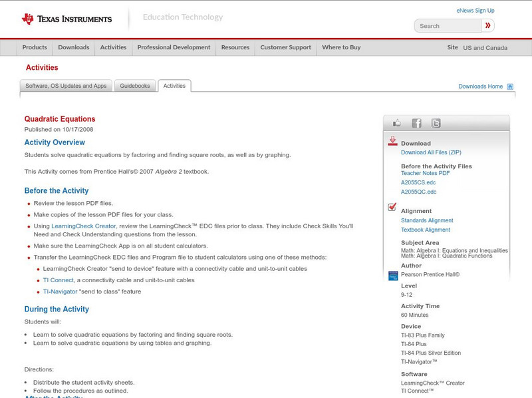Viewport: 532px width, 398px height.
Task: Click the Activity Overview heading
Action: pos(55,142)
